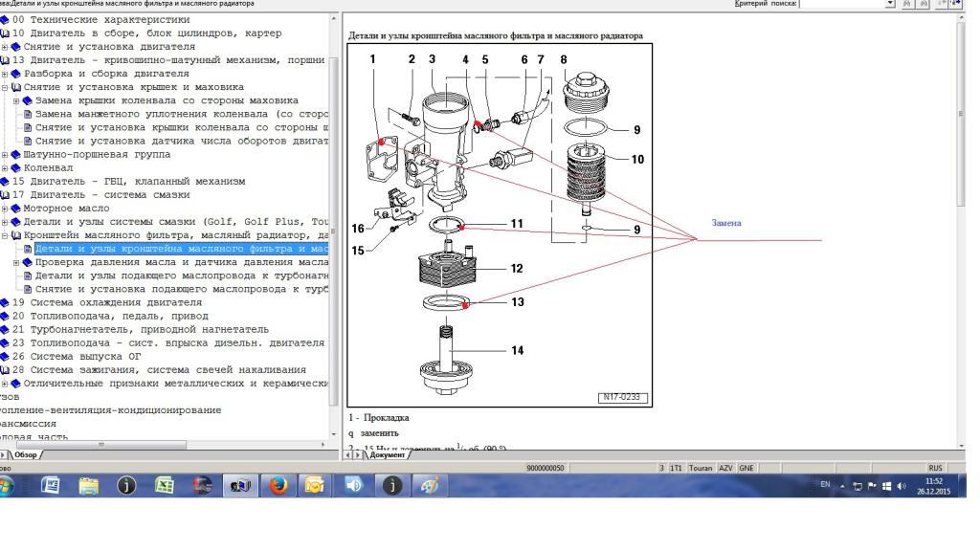Screen dimensions: 980x551
Task: Switch to 'Обзор' tab
Action: point(26,454)
